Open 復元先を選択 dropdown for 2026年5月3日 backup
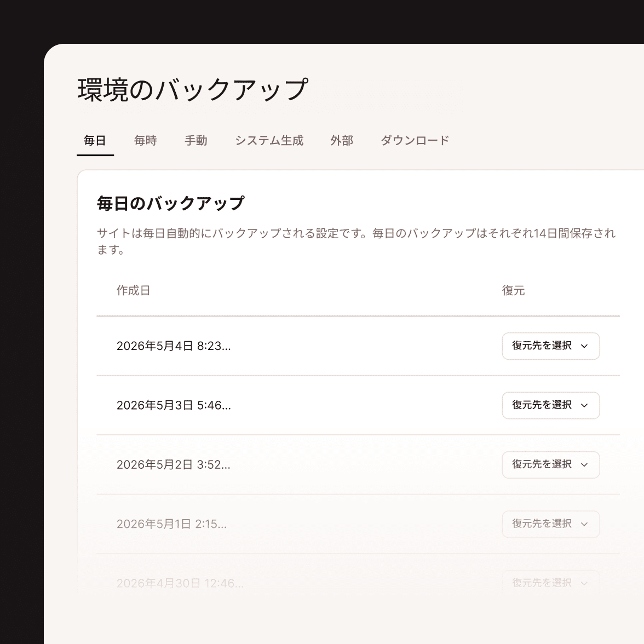Viewport: 644px width, 644px height. [x=551, y=405]
